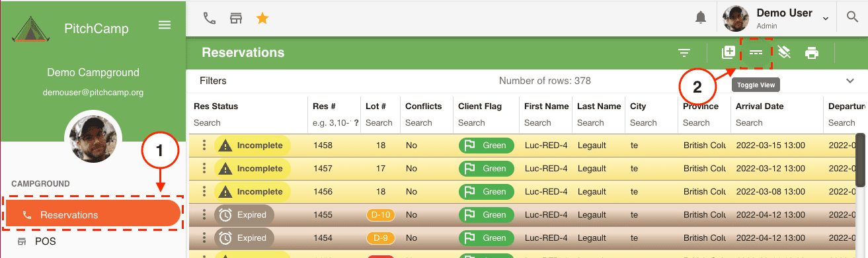Focus the First Name search field

coord(546,123)
